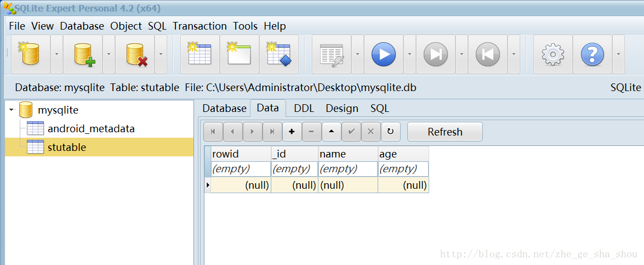Open the Object menu
Image resolution: width=644 pixels, height=265 pixels.
[126, 26]
